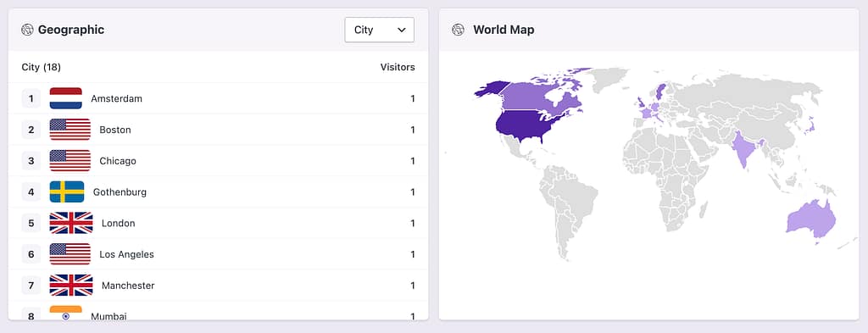Select the Gothenburg city name

(x=120, y=192)
